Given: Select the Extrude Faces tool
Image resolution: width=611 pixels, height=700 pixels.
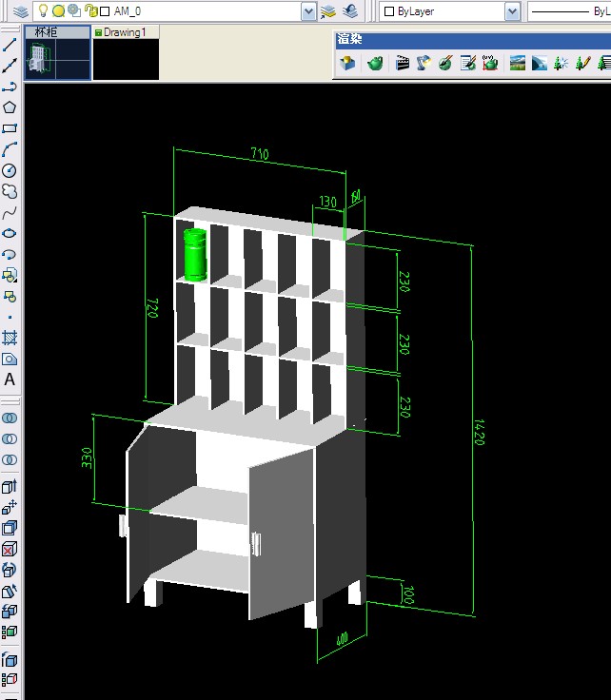Looking at the screenshot, I should (10, 486).
